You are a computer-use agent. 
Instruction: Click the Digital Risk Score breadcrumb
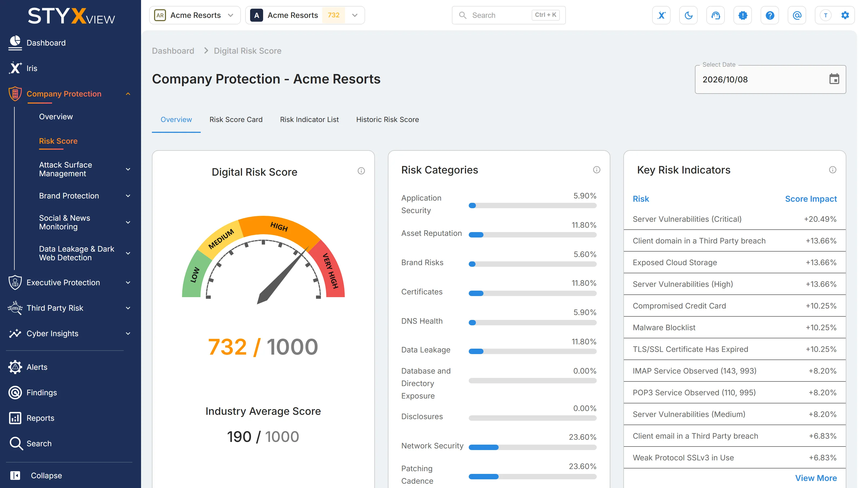[248, 51]
